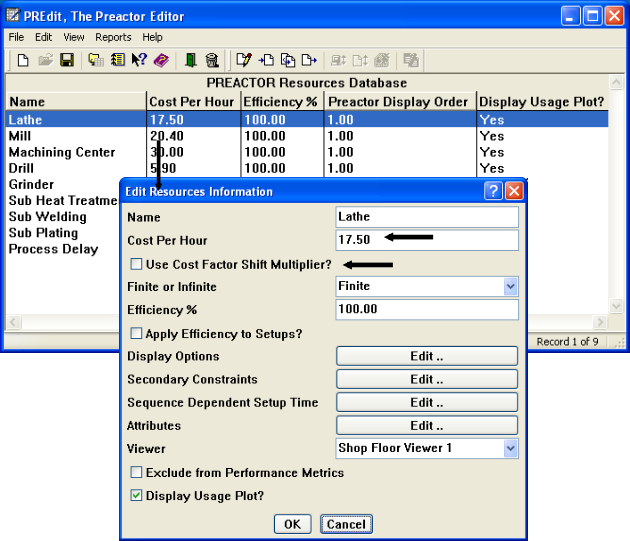Click the Efficiency % column header

pos(282,101)
